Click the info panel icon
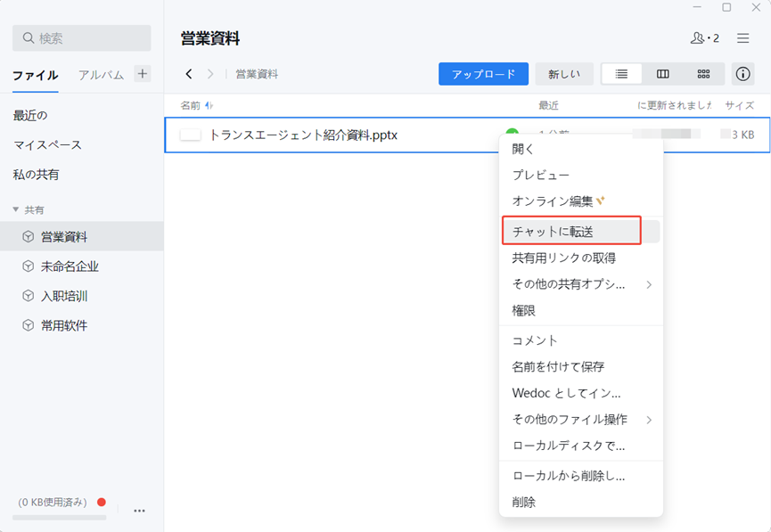 [742, 74]
